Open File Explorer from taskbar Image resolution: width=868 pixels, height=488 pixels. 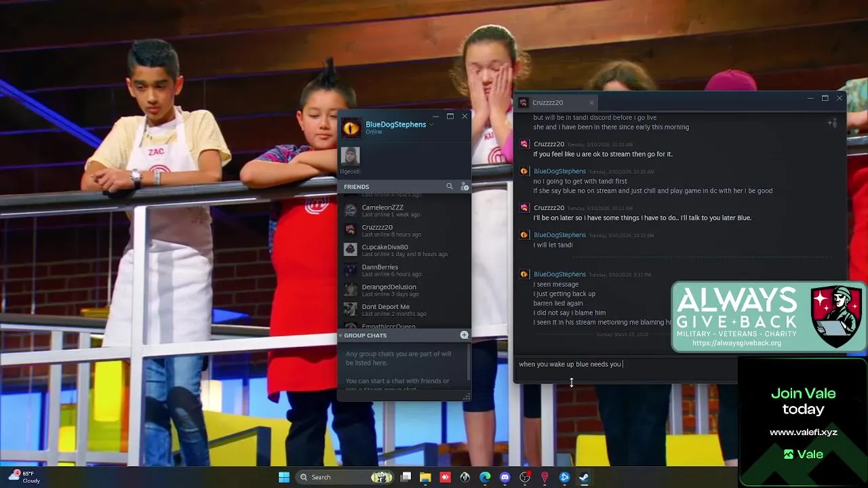click(x=425, y=477)
